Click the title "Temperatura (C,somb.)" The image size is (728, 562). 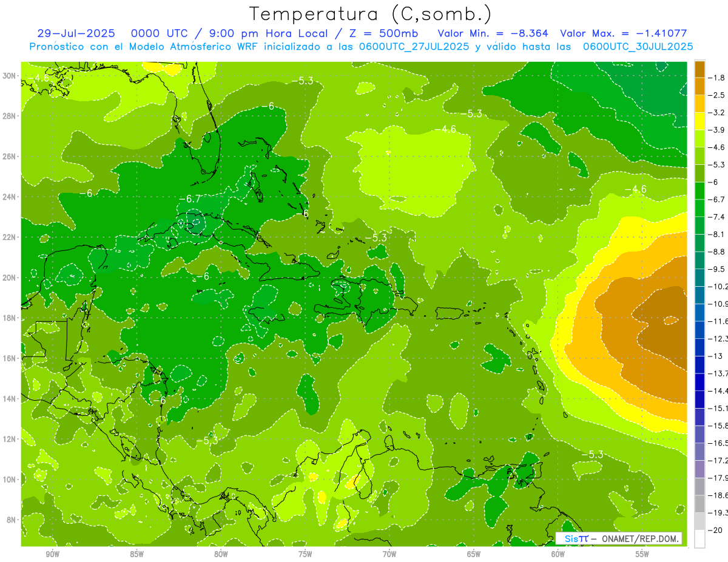(x=371, y=14)
